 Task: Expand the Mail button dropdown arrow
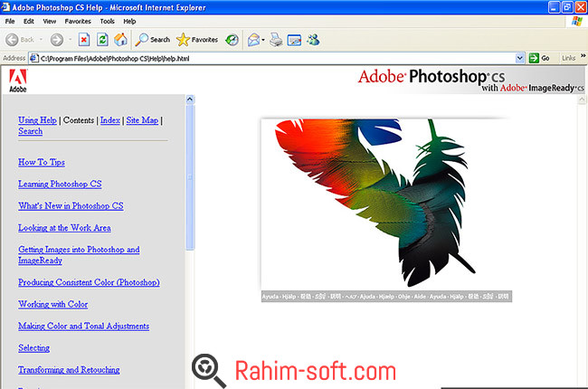[263, 40]
